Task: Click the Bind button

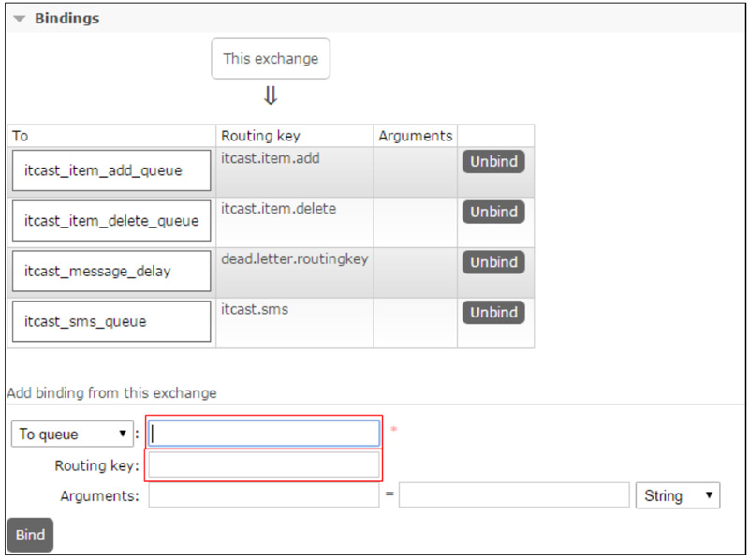Action: (x=30, y=535)
